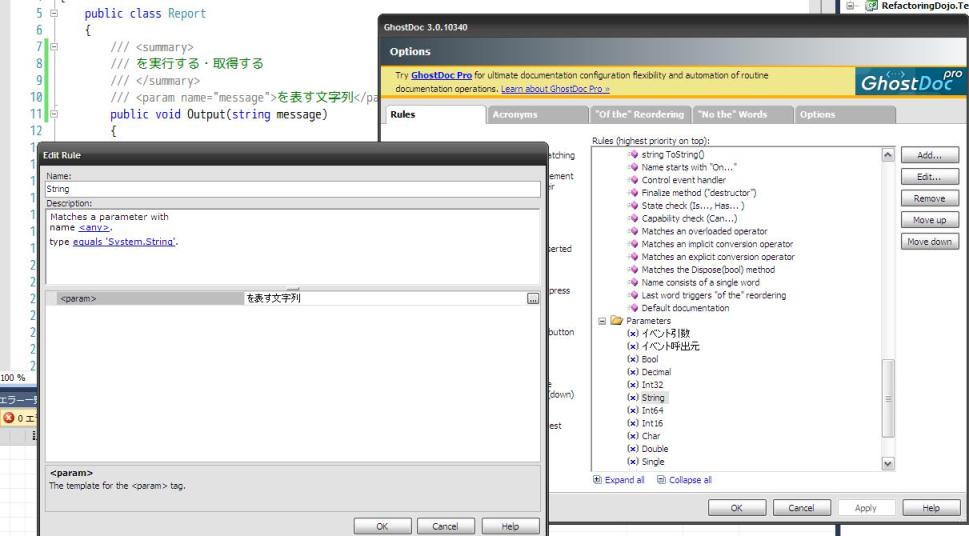The image size is (969, 536).
Task: Open Help in GhostDoc Options dialog
Action: (931, 508)
